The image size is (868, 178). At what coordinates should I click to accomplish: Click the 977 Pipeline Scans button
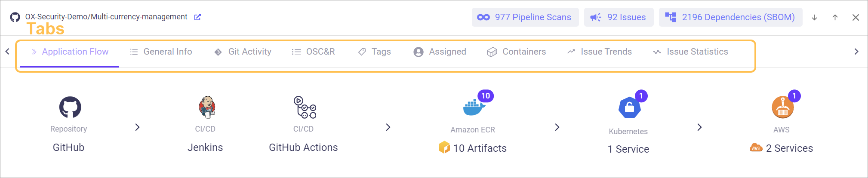(x=525, y=17)
